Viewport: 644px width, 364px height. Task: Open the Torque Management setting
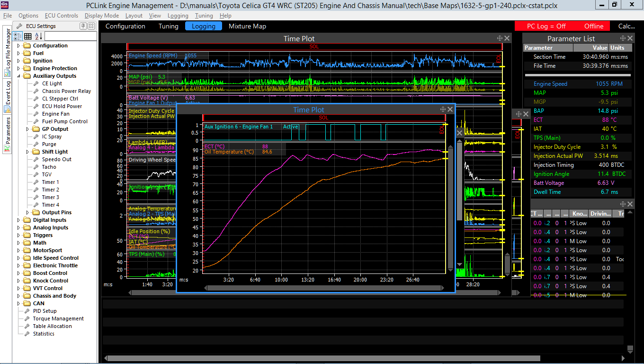58,318
